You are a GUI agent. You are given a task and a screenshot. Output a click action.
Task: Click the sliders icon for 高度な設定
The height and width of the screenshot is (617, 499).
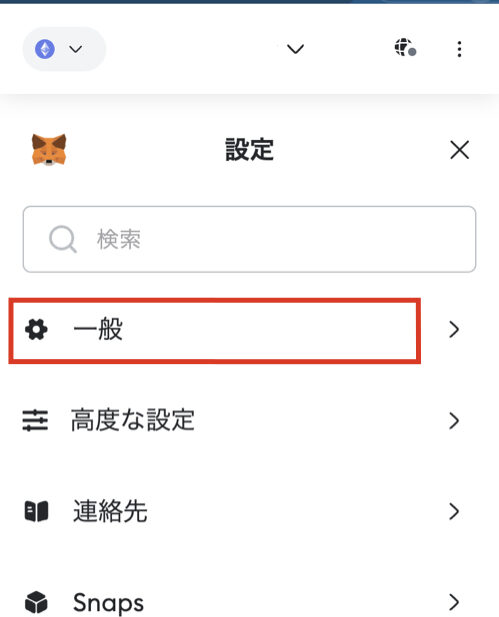pos(35,421)
